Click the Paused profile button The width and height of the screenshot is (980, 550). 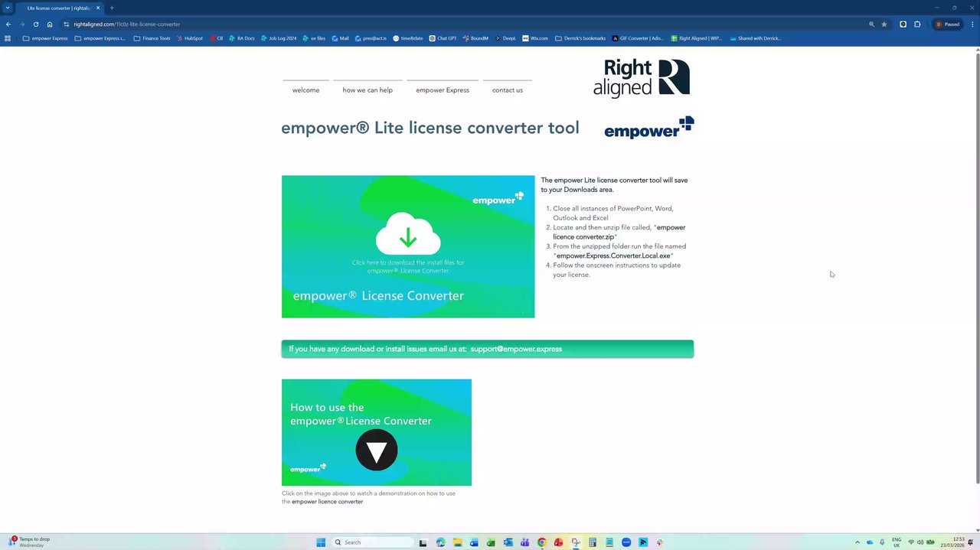[x=948, y=24]
